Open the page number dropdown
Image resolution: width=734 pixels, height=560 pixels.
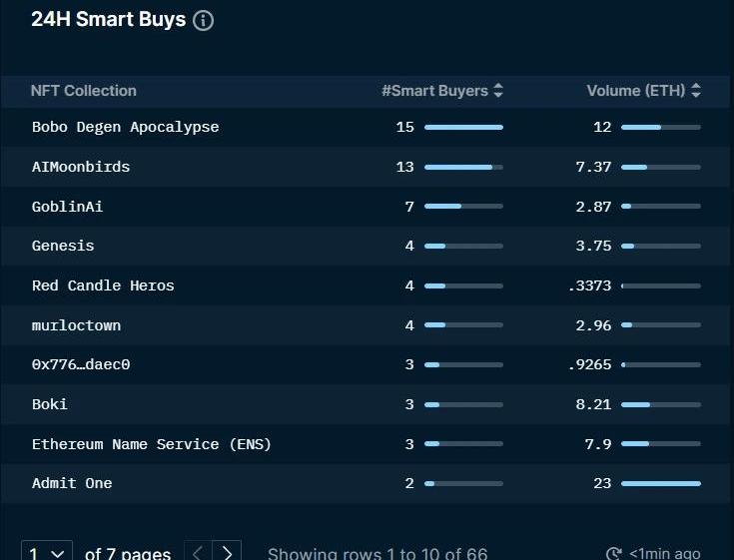click(x=47, y=552)
